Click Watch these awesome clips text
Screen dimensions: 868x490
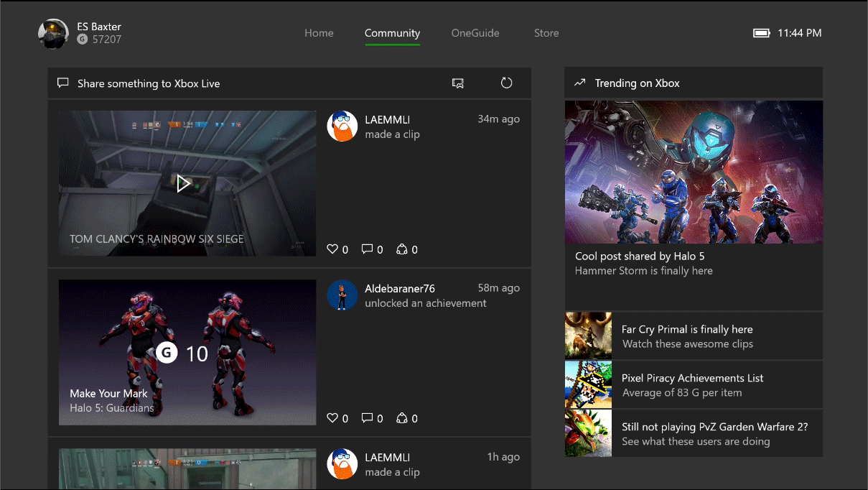688,344
